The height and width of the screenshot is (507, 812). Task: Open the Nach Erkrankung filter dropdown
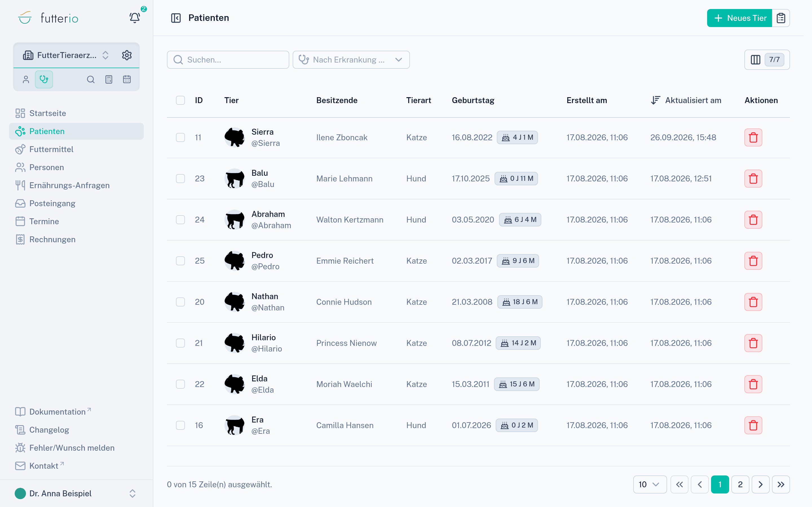click(x=351, y=60)
